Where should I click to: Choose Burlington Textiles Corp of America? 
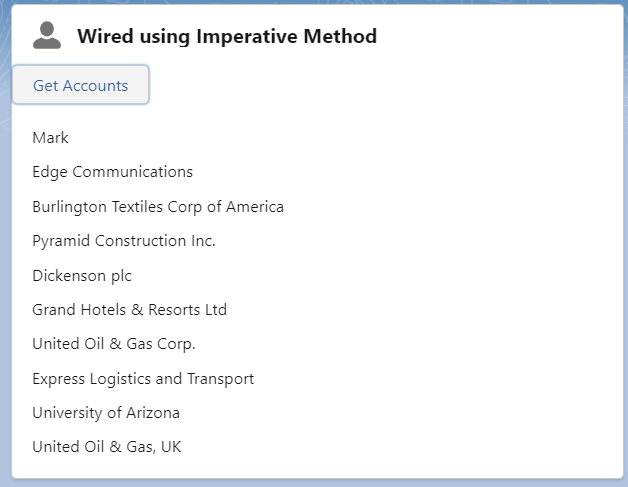pyautogui.click(x=158, y=207)
